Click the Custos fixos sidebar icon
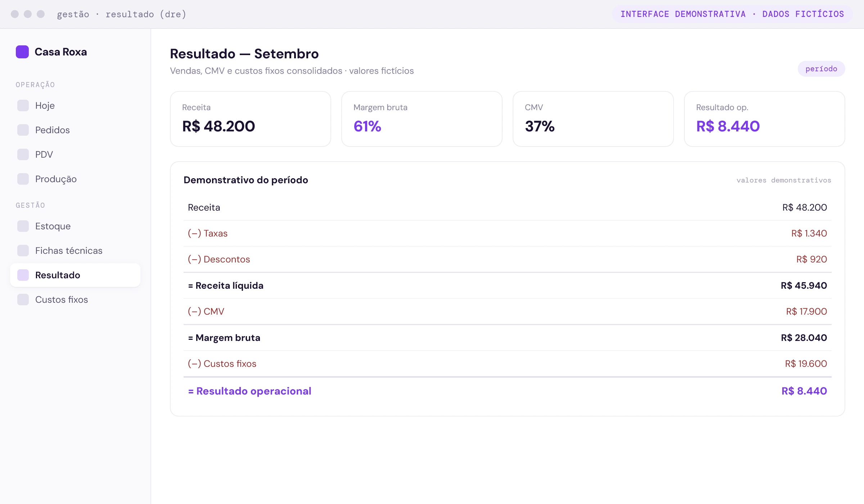 coord(23,300)
